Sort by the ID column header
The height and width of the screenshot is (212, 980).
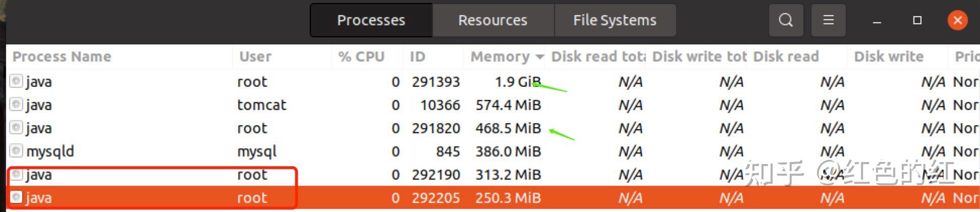point(417,57)
